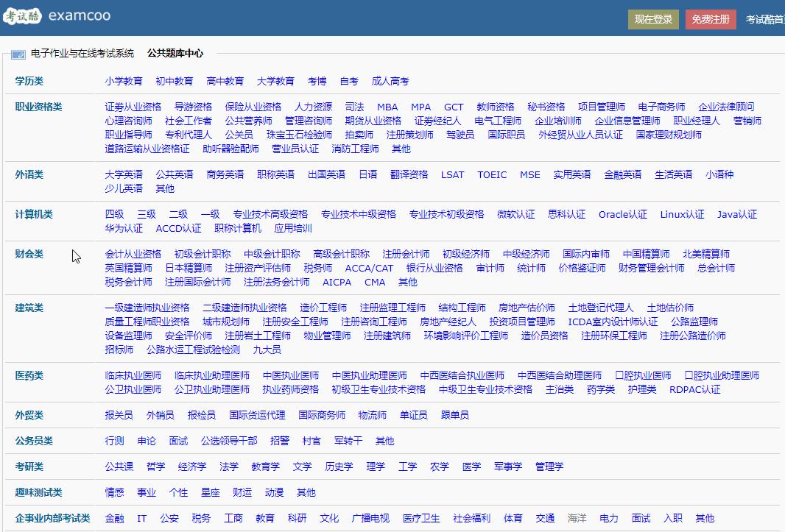This screenshot has width=785, height=532.
Task: Open the 注册会计师 exam link
Action: click(x=406, y=253)
